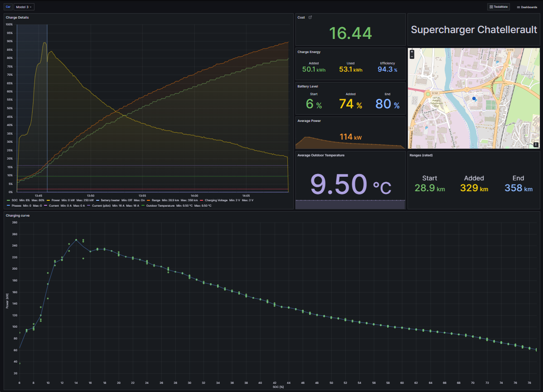
Task: Click the Charge Details panel title
Action: point(17,17)
